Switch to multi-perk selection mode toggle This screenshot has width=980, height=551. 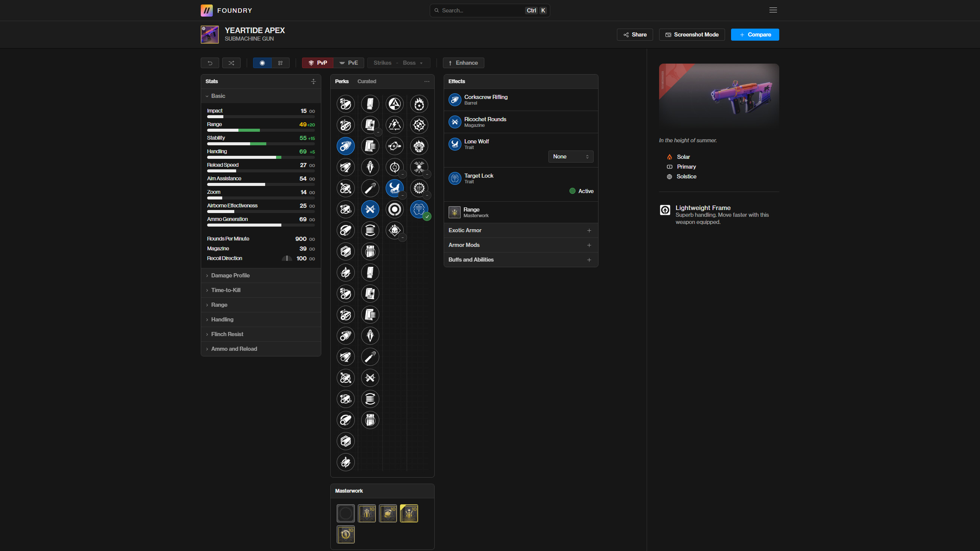[280, 63]
